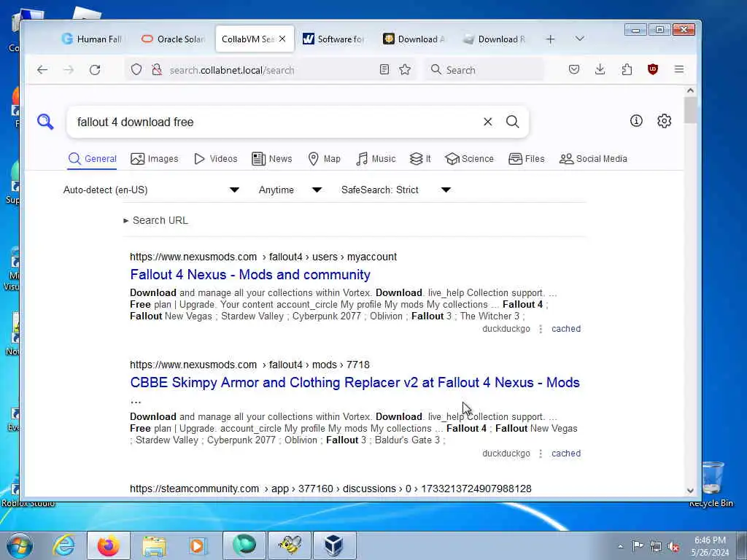Image resolution: width=747 pixels, height=560 pixels.
Task: Open the Firefox hamburger menu
Action: point(679,69)
